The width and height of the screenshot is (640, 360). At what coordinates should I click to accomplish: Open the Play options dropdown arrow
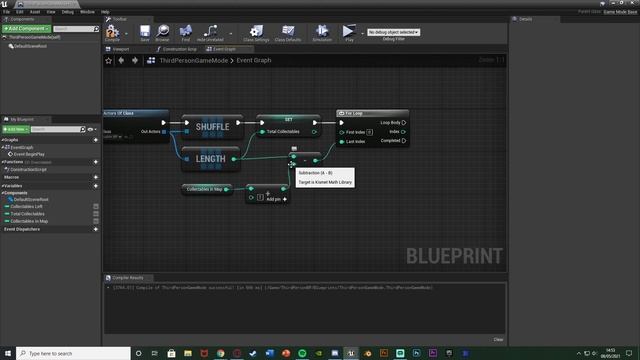click(362, 34)
